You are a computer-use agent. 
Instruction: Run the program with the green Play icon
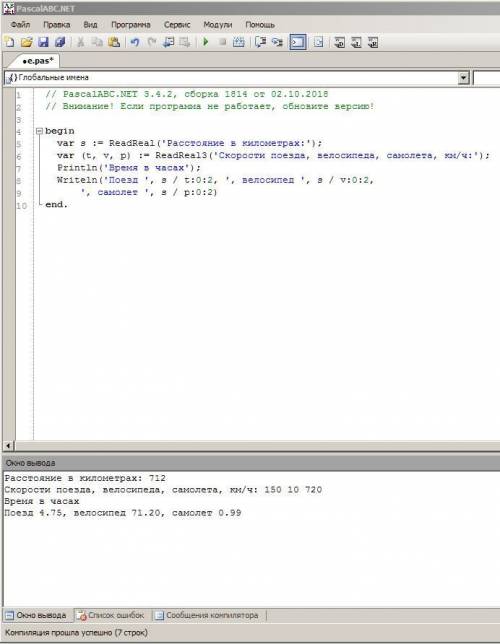[206, 42]
